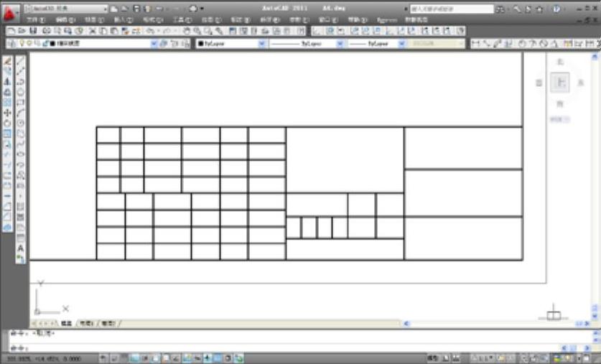The image size is (601, 364).
Task: Expand the color control ByLayer dropdown
Action: (262, 44)
